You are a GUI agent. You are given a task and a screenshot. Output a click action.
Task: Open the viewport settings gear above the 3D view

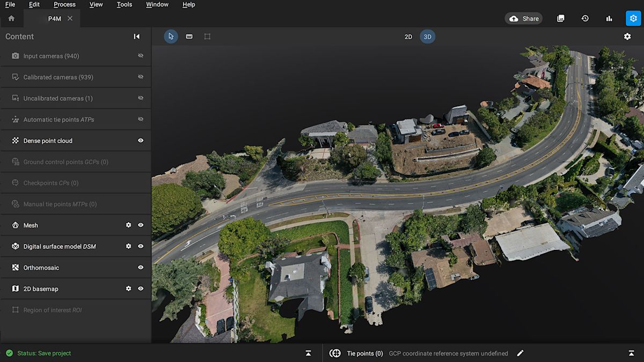coord(627,36)
